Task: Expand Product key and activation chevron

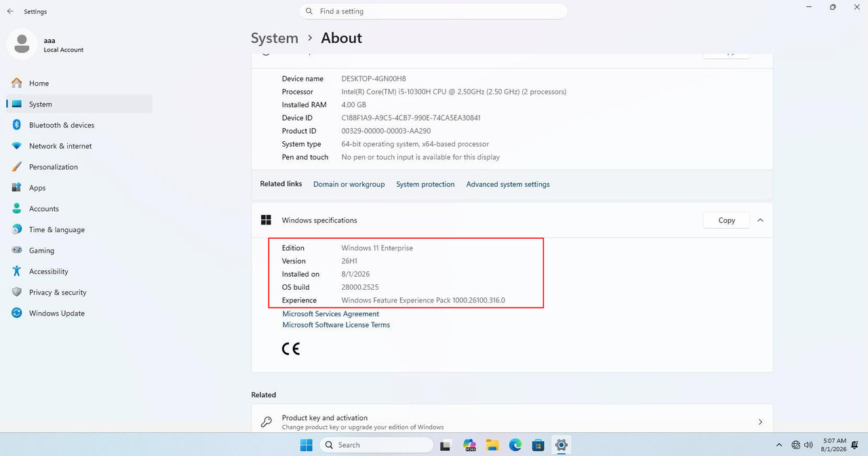Action: [x=760, y=422]
